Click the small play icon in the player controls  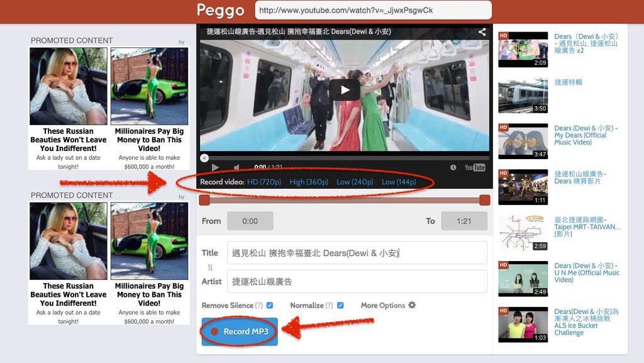coord(215,167)
